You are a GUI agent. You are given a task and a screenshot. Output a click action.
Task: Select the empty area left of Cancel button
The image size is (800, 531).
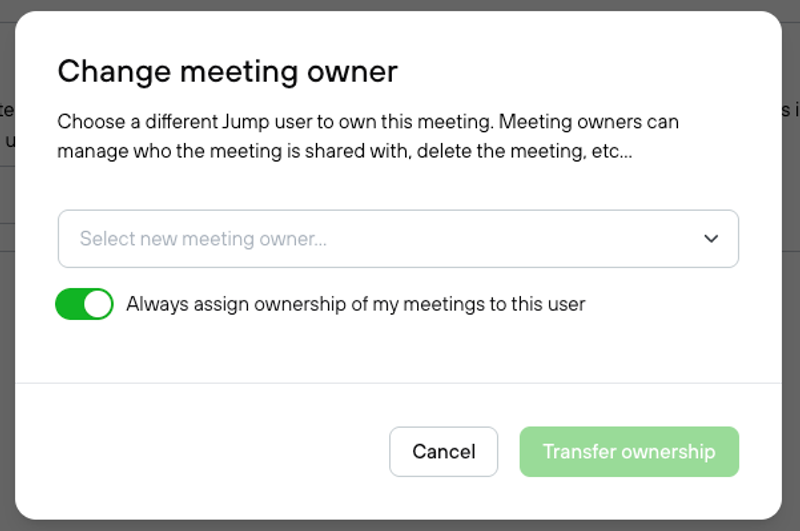point(204,452)
